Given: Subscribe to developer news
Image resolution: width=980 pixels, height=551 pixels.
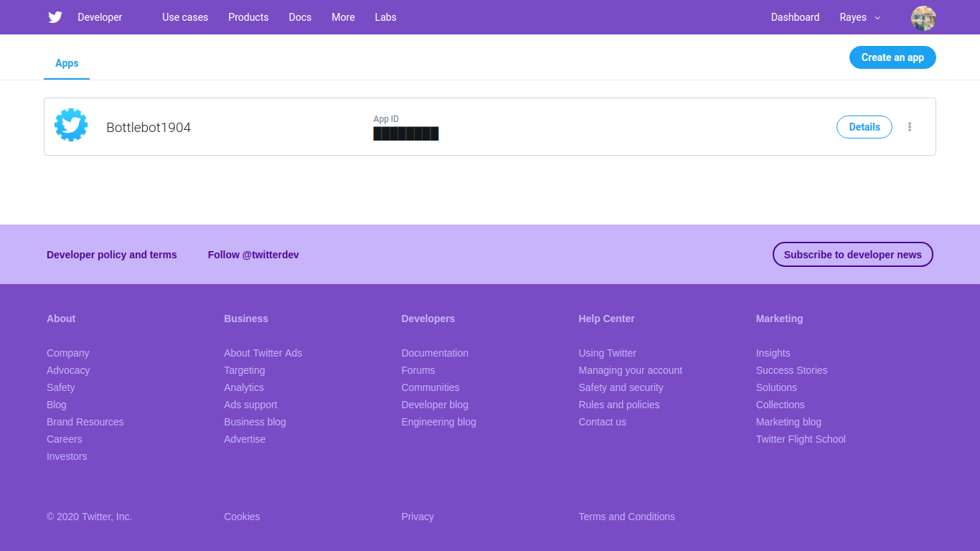Looking at the screenshot, I should [853, 255].
